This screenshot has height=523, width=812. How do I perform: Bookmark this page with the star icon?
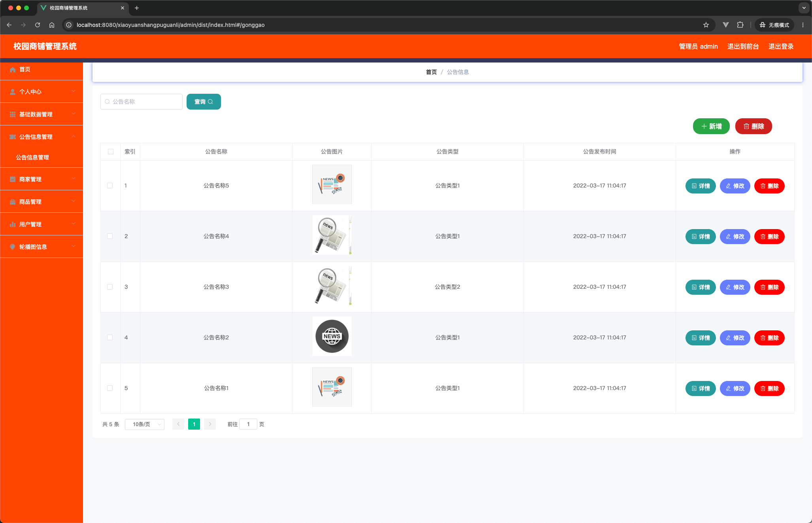pyautogui.click(x=706, y=25)
